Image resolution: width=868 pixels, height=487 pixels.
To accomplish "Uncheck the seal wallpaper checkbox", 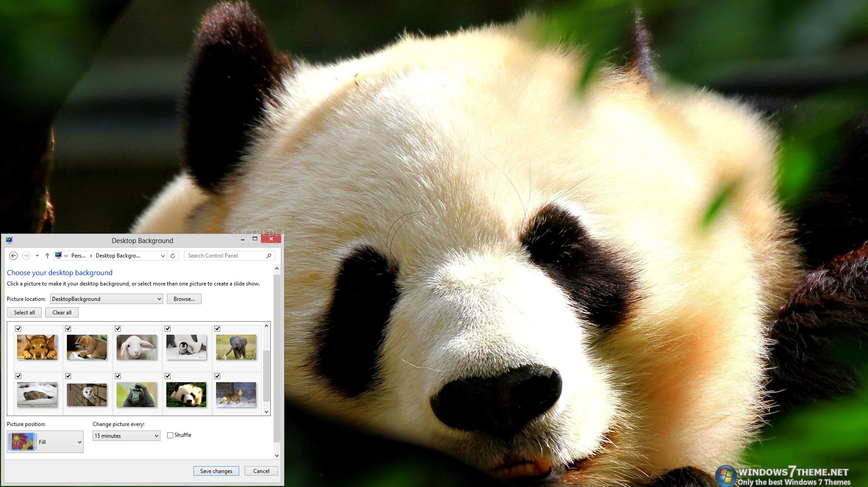I will point(19,376).
